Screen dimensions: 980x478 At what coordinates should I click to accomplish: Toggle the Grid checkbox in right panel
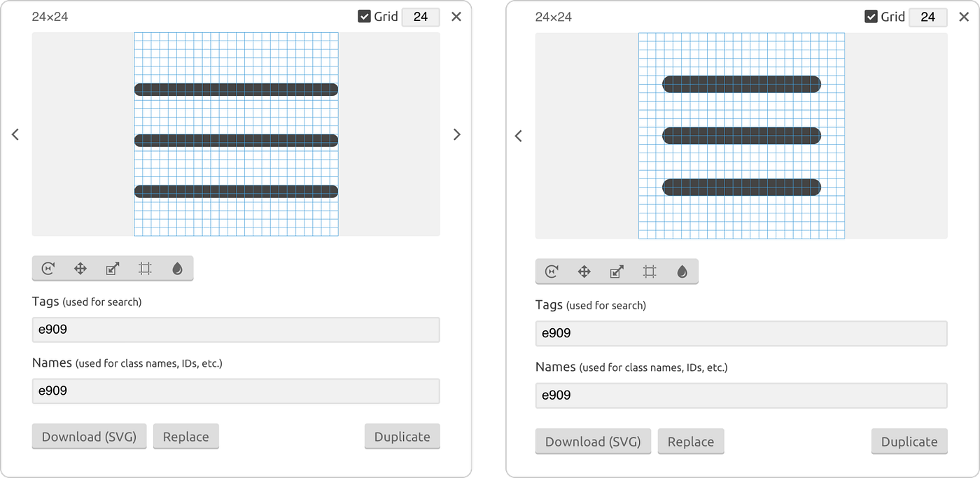tap(871, 16)
